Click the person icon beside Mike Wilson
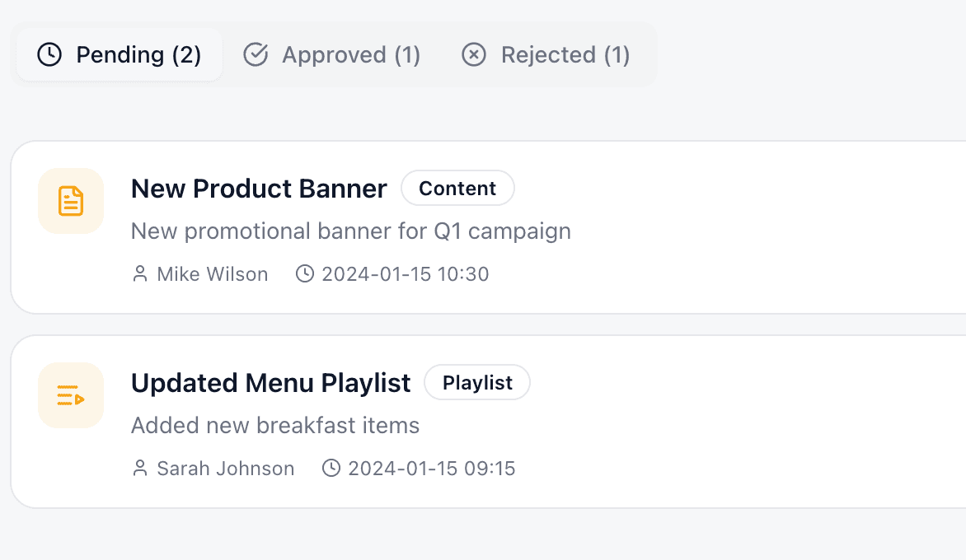Screen dimensions: 966x560 pyautogui.click(x=140, y=274)
